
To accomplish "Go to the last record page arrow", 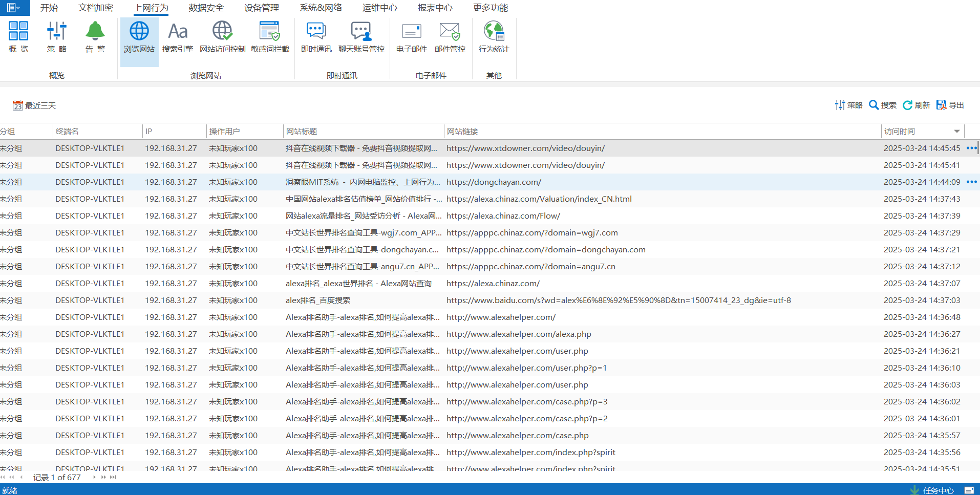I will coord(113,477).
